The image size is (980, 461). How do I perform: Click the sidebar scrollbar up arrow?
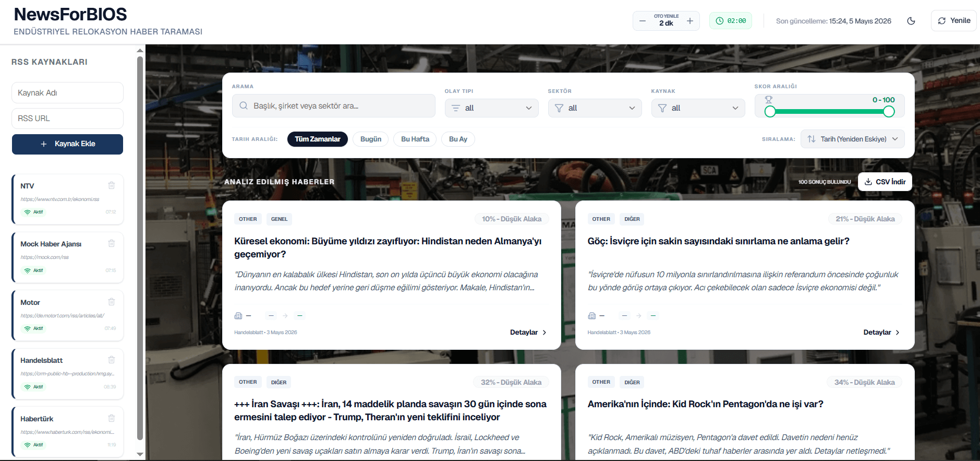coord(140,51)
